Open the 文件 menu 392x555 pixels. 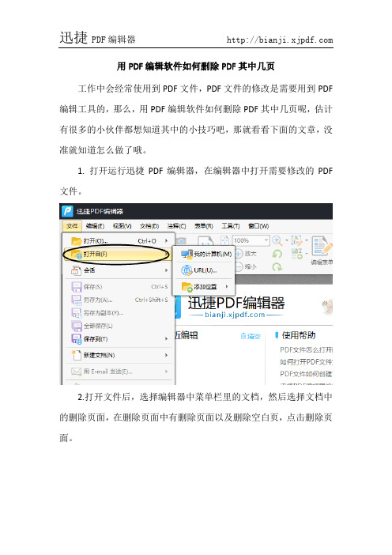point(72,226)
